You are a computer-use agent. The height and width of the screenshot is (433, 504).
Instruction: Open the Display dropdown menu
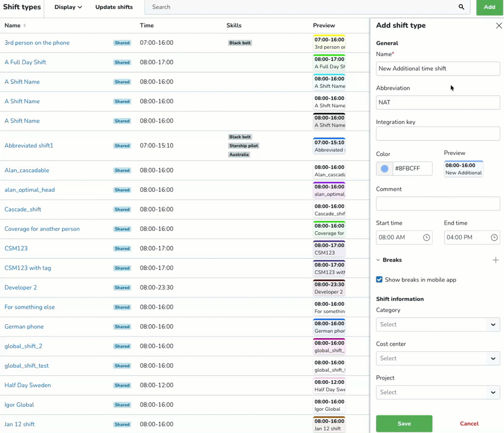[68, 7]
